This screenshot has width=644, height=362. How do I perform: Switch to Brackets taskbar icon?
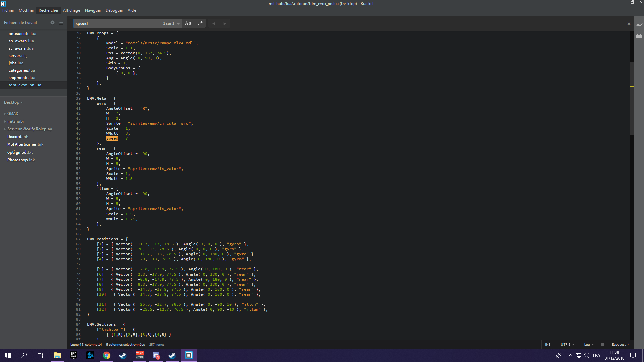189,355
